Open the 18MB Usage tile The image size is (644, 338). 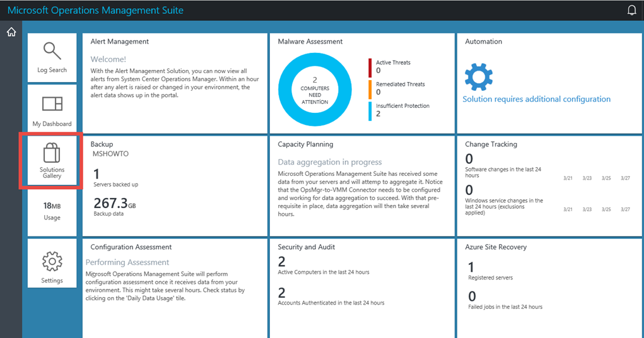(x=52, y=211)
